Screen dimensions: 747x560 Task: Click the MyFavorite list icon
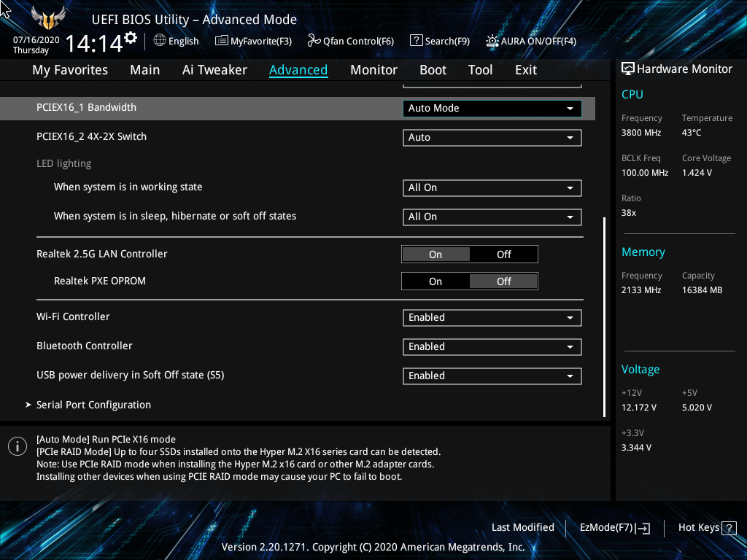[x=222, y=41]
